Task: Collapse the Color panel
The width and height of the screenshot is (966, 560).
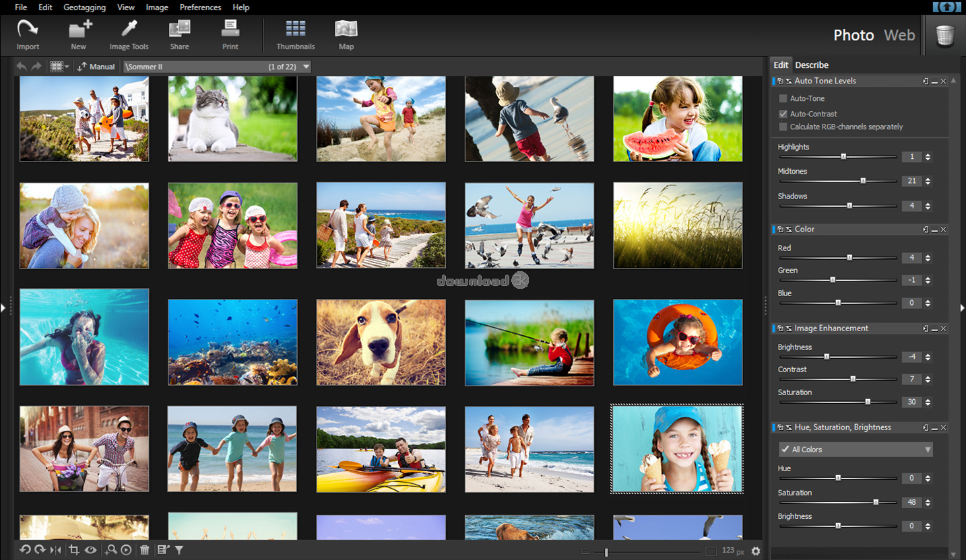Action: 934,230
